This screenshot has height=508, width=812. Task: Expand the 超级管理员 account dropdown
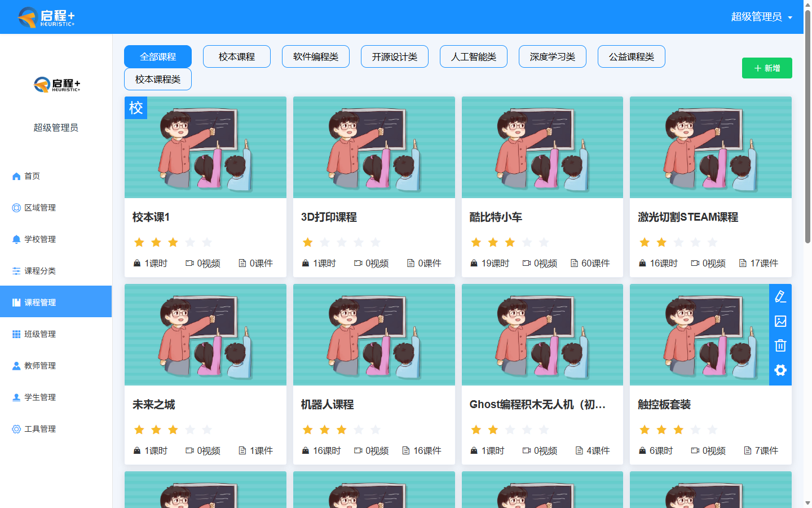762,17
